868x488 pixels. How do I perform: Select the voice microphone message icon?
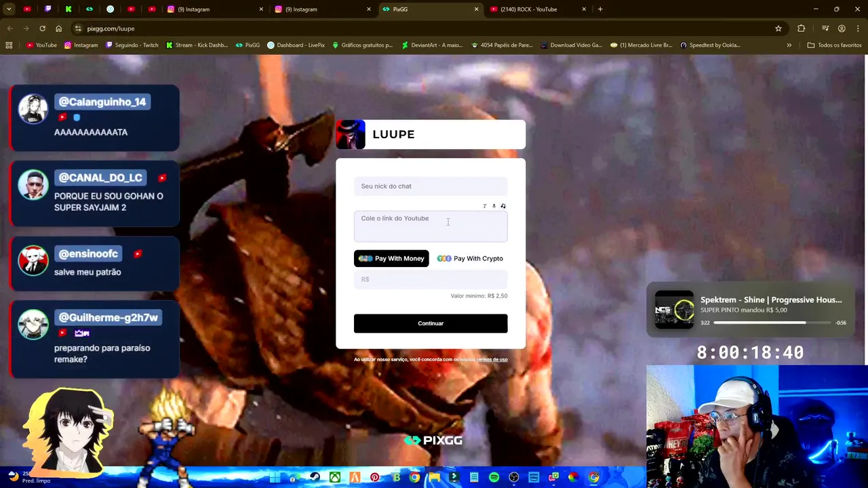pyautogui.click(x=494, y=206)
